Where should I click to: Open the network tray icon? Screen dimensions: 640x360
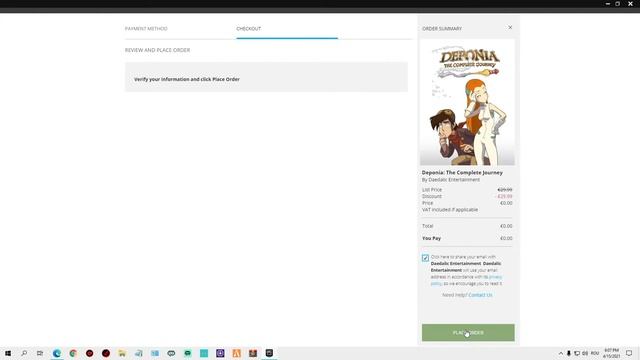[x=577, y=353]
